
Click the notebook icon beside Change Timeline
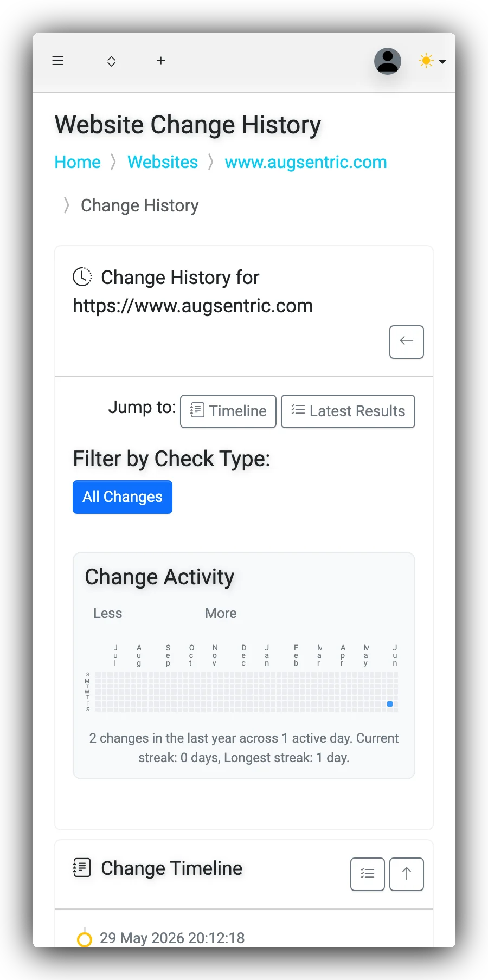(x=82, y=868)
